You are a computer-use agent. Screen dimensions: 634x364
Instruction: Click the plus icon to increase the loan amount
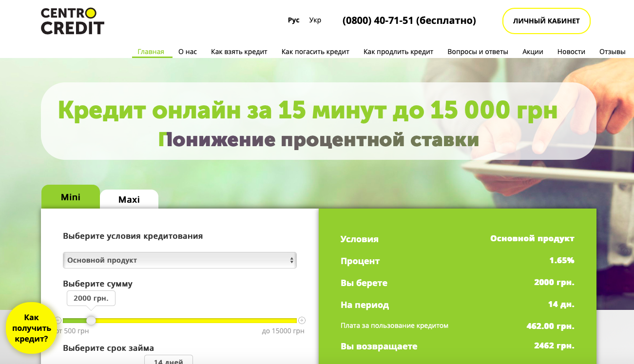[302, 321]
